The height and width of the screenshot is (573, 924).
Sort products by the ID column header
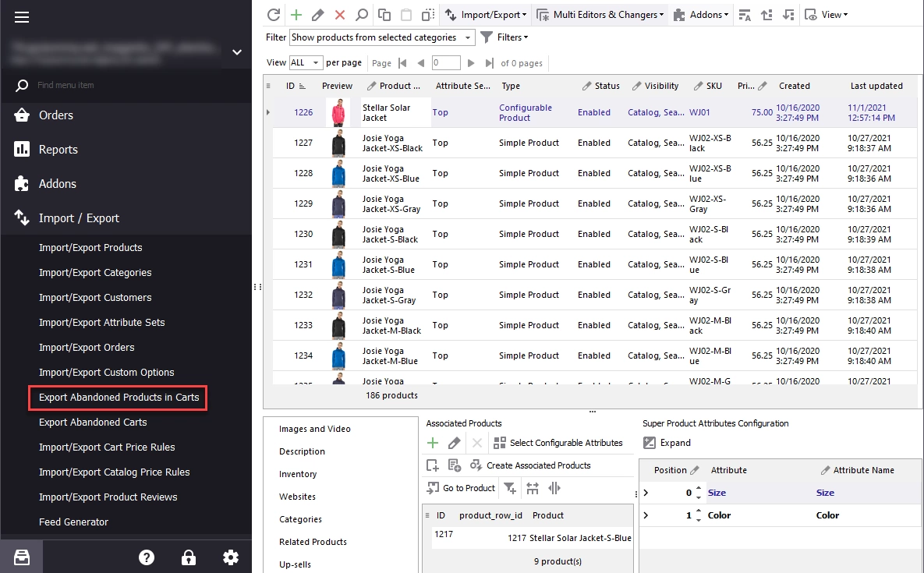[x=296, y=86]
